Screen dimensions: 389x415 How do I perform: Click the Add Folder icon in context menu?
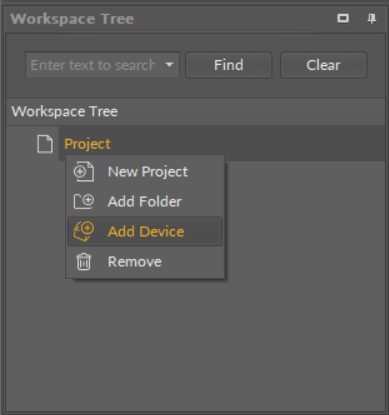coord(83,201)
